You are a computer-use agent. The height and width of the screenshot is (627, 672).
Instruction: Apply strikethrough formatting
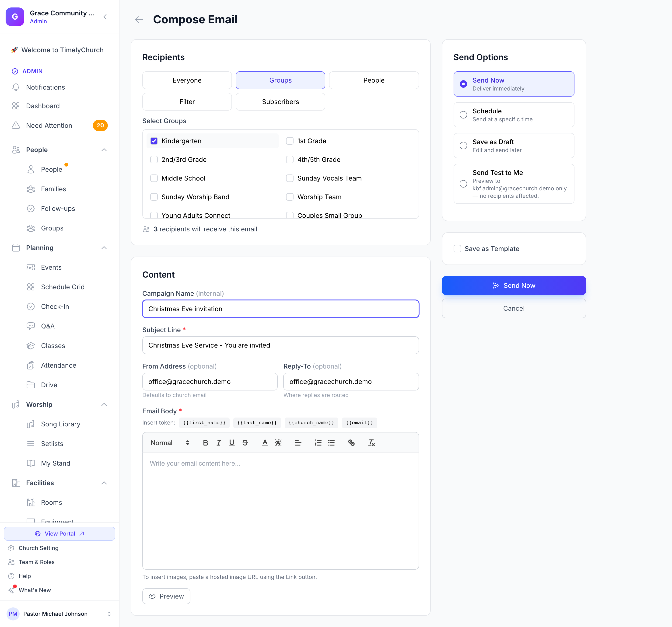[245, 443]
